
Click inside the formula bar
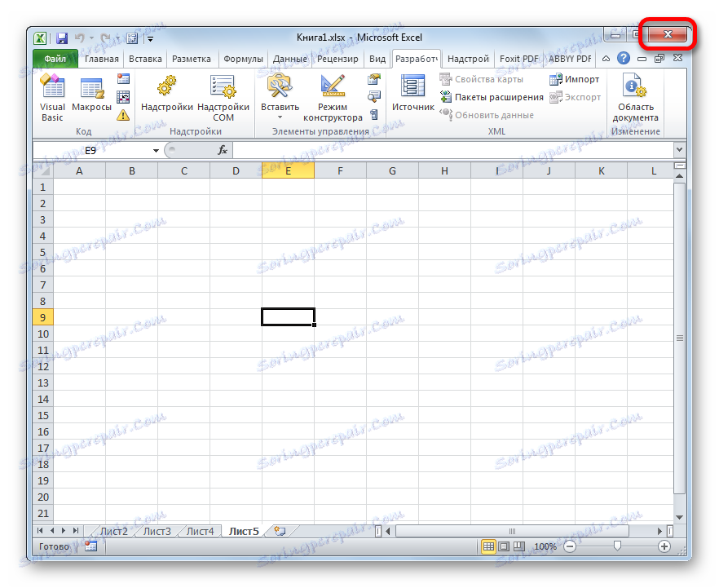(x=453, y=150)
